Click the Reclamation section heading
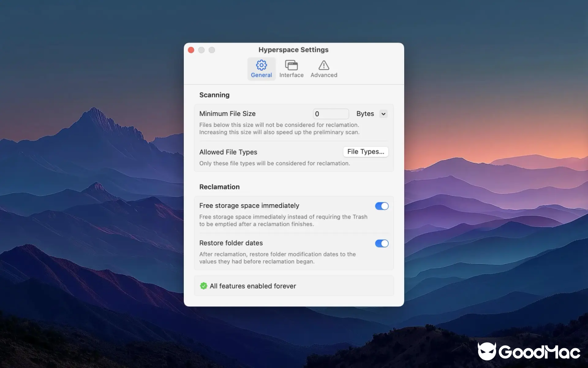The width and height of the screenshot is (588, 368). [220, 187]
